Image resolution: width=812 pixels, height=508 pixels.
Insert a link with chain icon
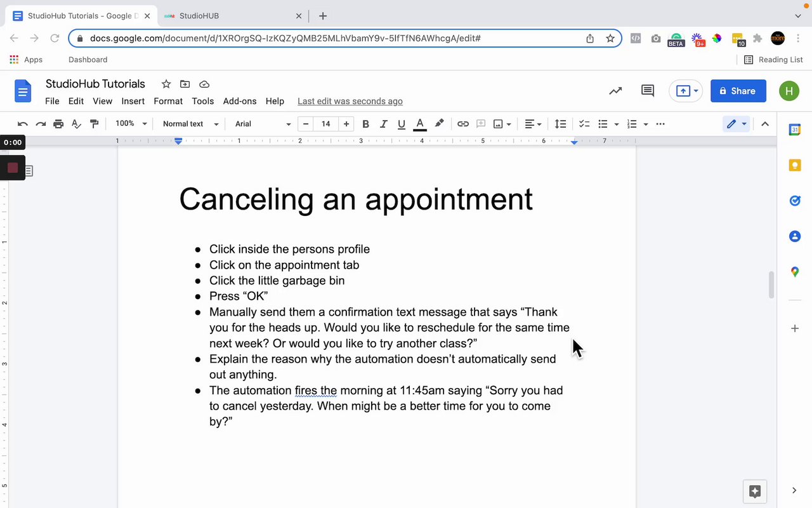click(463, 124)
